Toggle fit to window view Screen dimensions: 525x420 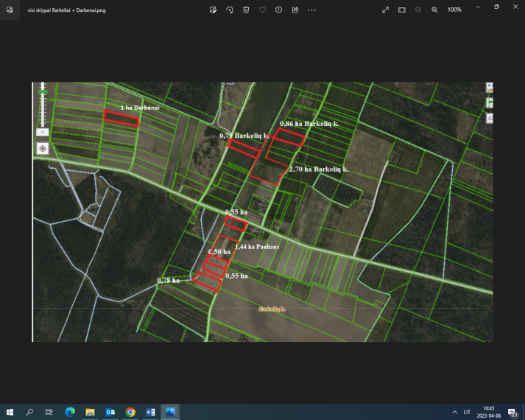click(x=402, y=10)
